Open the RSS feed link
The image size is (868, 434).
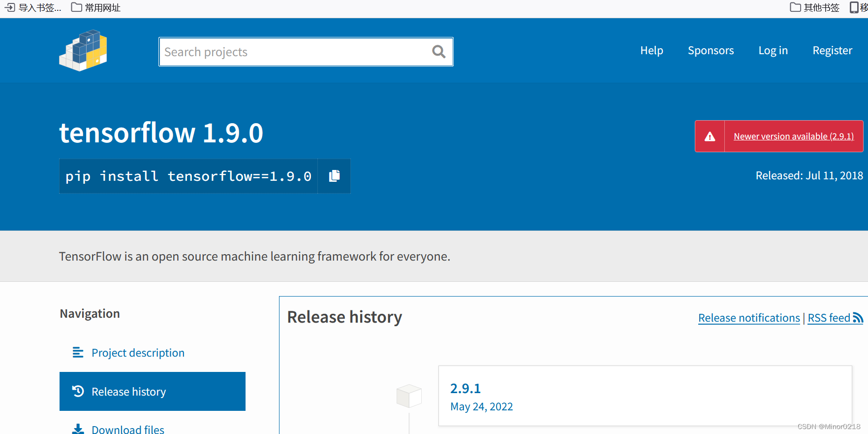(835, 318)
